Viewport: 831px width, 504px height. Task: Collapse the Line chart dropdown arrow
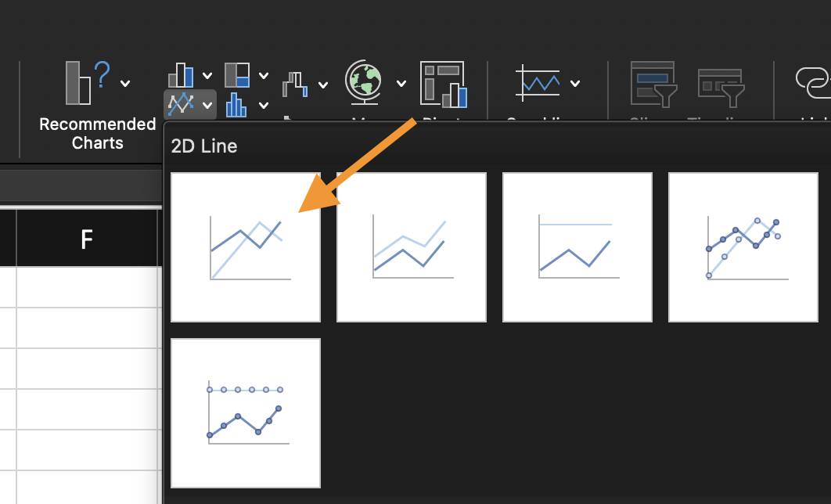207,104
